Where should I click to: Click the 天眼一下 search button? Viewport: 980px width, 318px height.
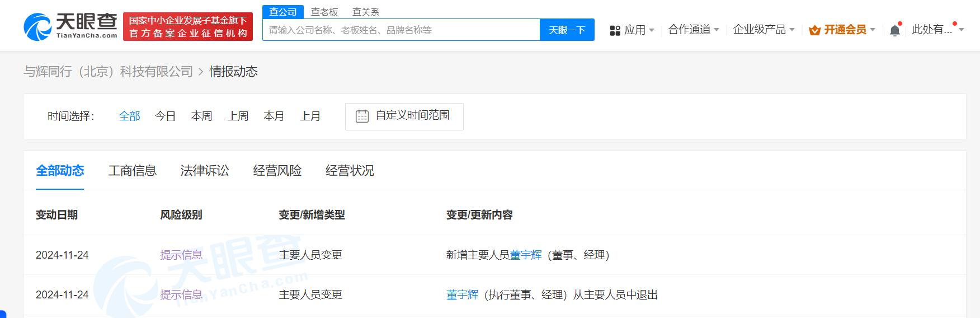tap(567, 30)
